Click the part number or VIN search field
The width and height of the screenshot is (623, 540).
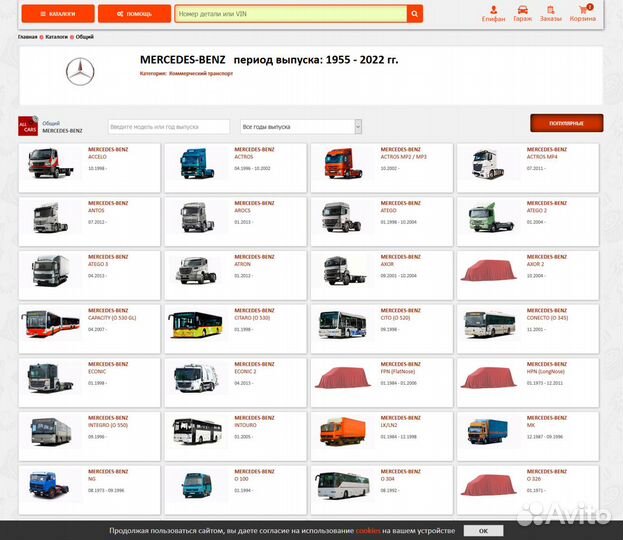291,14
